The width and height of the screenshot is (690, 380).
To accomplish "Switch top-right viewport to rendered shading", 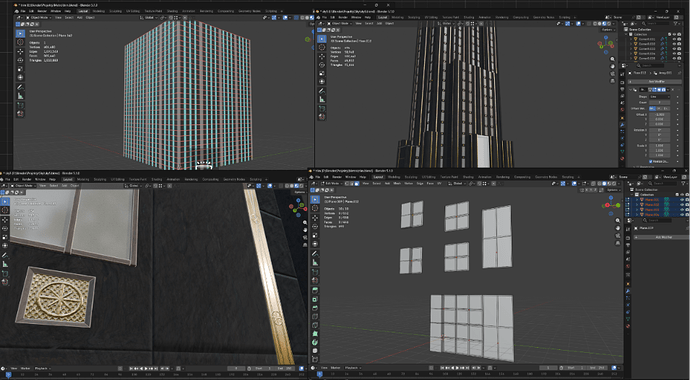I will coord(609,23).
